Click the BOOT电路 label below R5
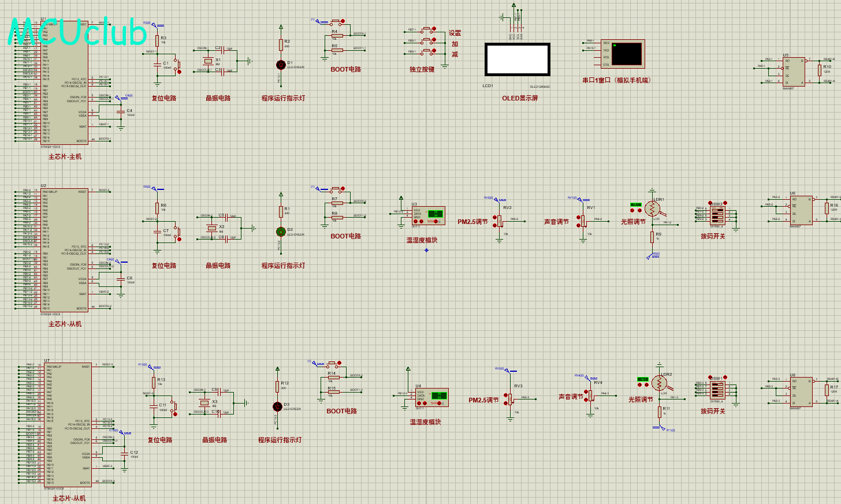Viewport: 841px width, 504px height. 346,69
